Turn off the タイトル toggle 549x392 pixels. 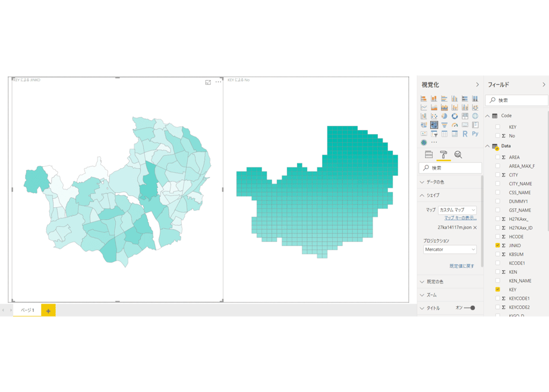(469, 308)
